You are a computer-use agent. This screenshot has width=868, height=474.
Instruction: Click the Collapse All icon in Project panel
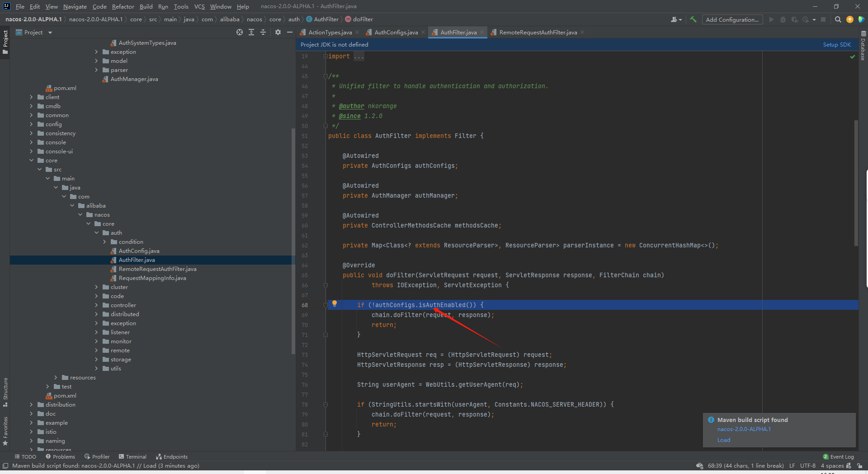[263, 32]
